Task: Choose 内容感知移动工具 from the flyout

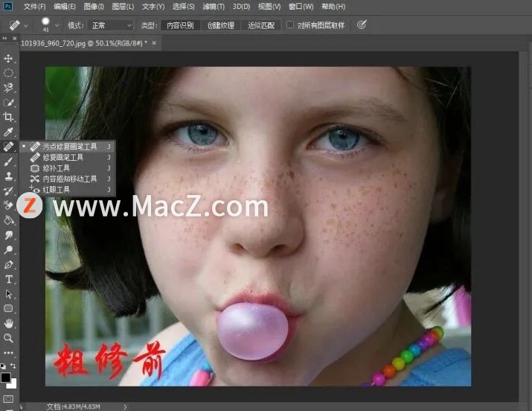Action: [68, 179]
